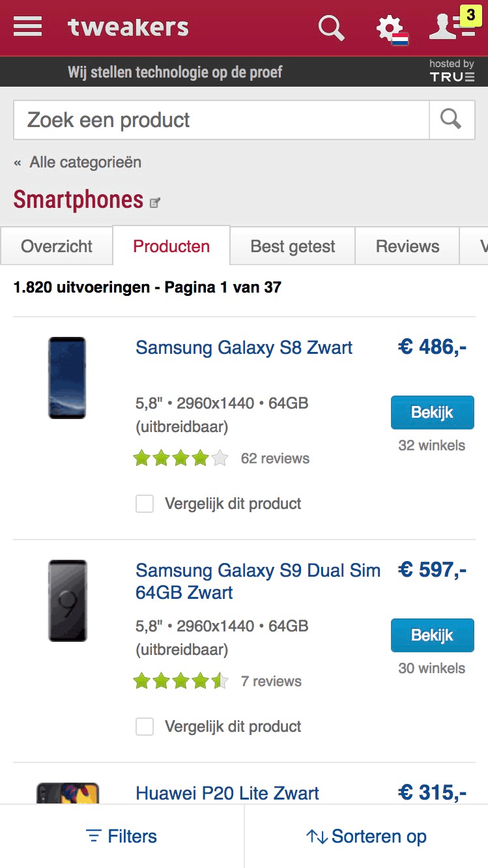This screenshot has height=868, width=488.
Task: Click edit icon beside Smartphones heading
Action: pyautogui.click(x=155, y=203)
